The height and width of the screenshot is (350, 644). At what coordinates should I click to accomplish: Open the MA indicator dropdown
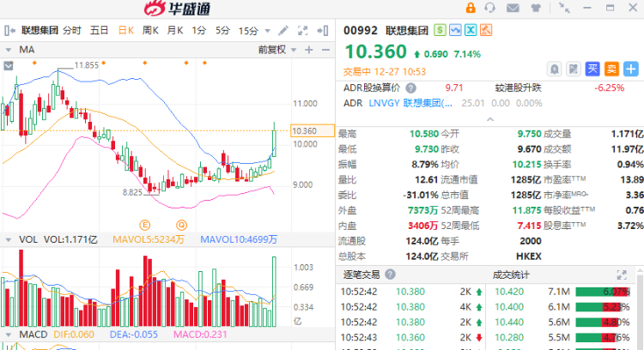(x=9, y=50)
